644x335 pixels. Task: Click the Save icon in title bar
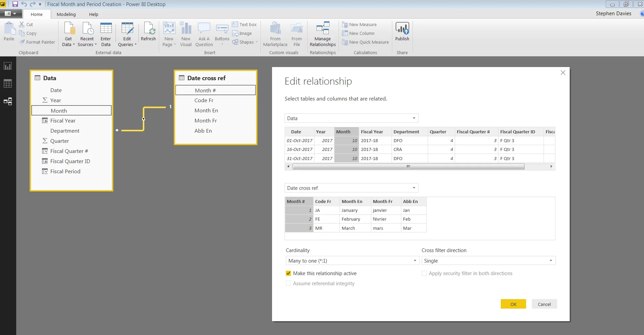coord(15,4)
